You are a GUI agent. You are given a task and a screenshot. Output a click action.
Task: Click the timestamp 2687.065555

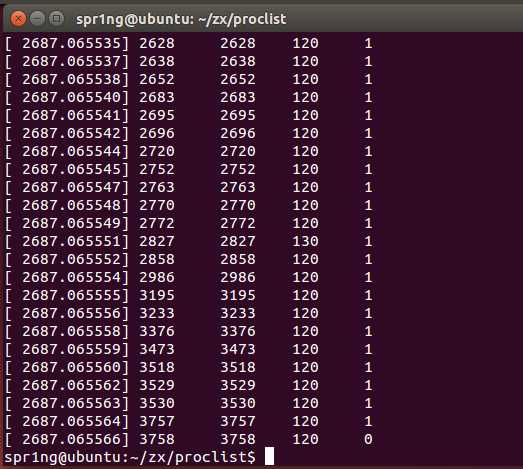71,296
